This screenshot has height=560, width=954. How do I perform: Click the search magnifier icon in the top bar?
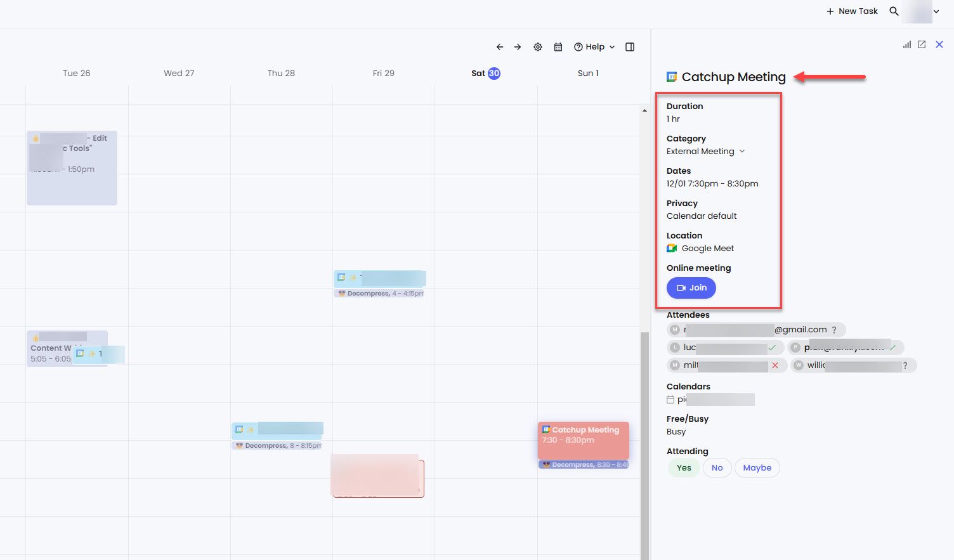[894, 11]
